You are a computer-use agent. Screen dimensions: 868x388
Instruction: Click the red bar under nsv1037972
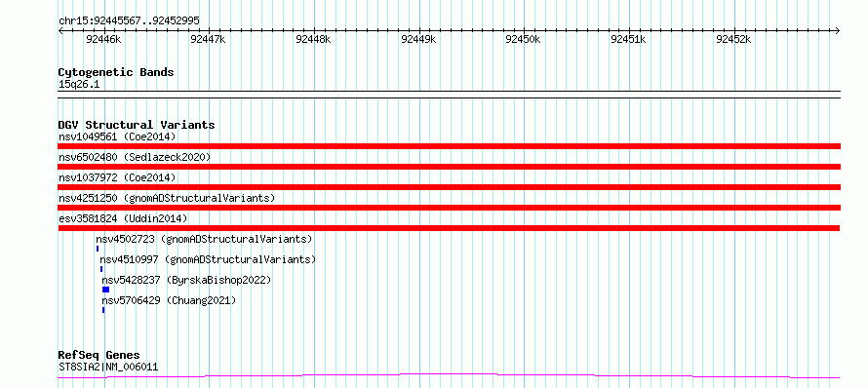click(x=449, y=187)
